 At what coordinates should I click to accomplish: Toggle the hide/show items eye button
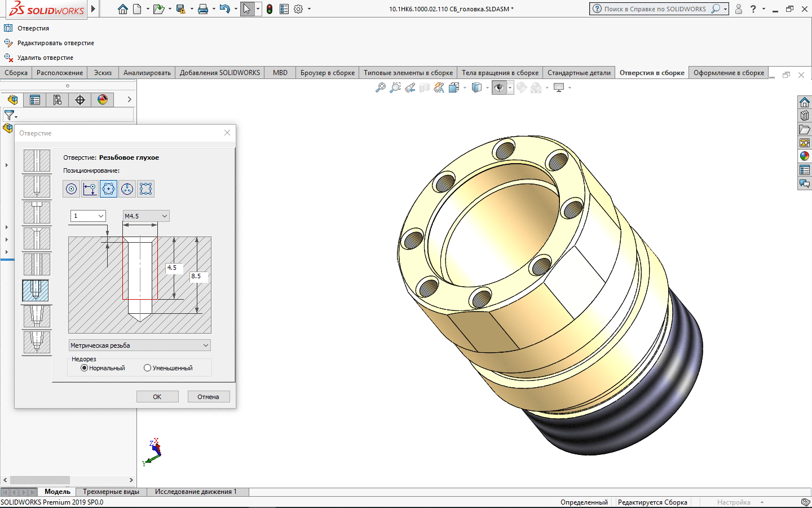tap(498, 87)
